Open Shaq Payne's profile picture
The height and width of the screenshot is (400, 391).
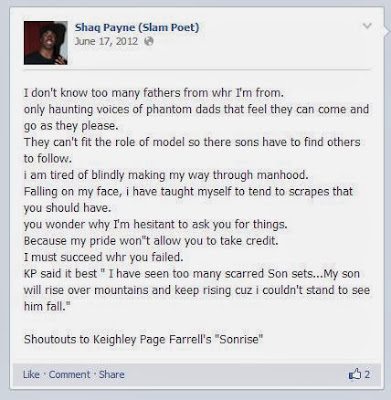click(46, 43)
